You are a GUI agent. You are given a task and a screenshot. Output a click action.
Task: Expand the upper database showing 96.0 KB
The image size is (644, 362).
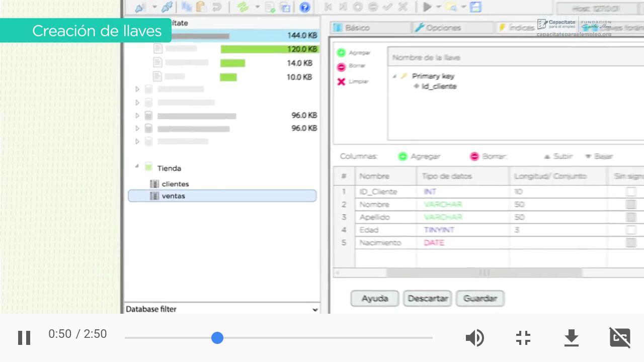click(x=137, y=116)
